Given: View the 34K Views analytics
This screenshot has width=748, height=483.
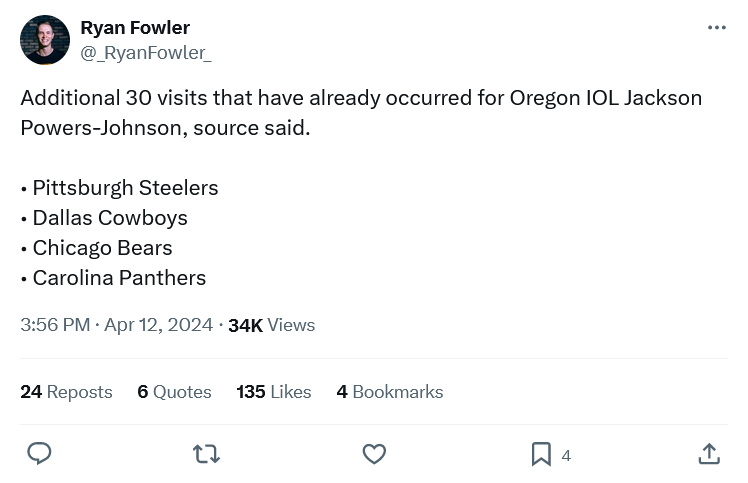Looking at the screenshot, I should pos(271,325).
